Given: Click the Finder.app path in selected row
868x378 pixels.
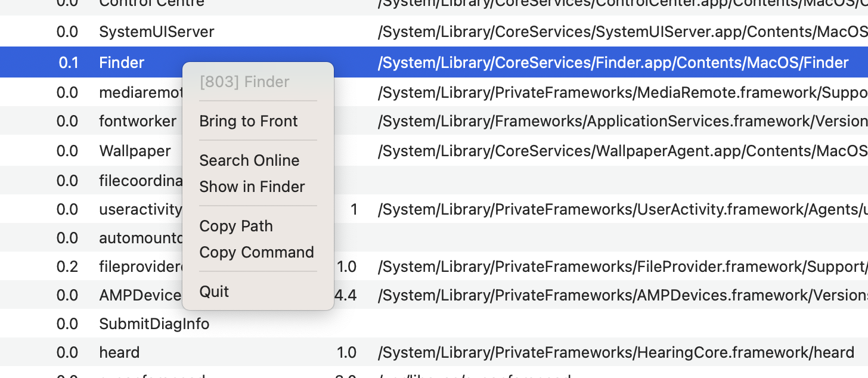Looking at the screenshot, I should [613, 63].
